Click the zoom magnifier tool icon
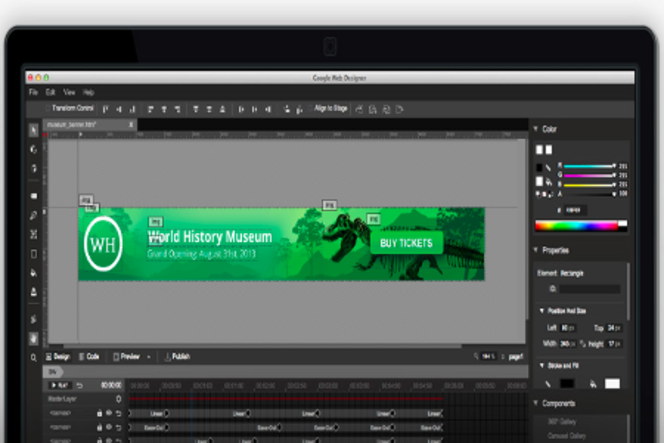This screenshot has height=443, width=664. [34, 356]
